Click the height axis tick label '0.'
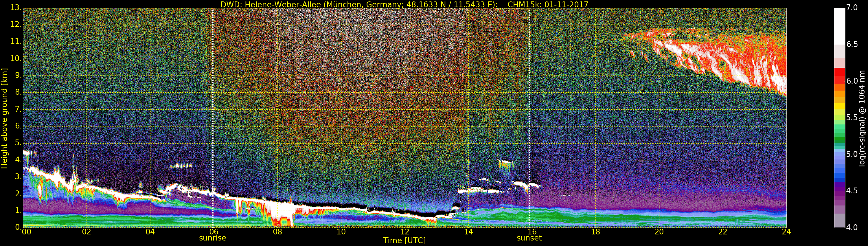The width and height of the screenshot is (868, 246). pyautogui.click(x=18, y=227)
